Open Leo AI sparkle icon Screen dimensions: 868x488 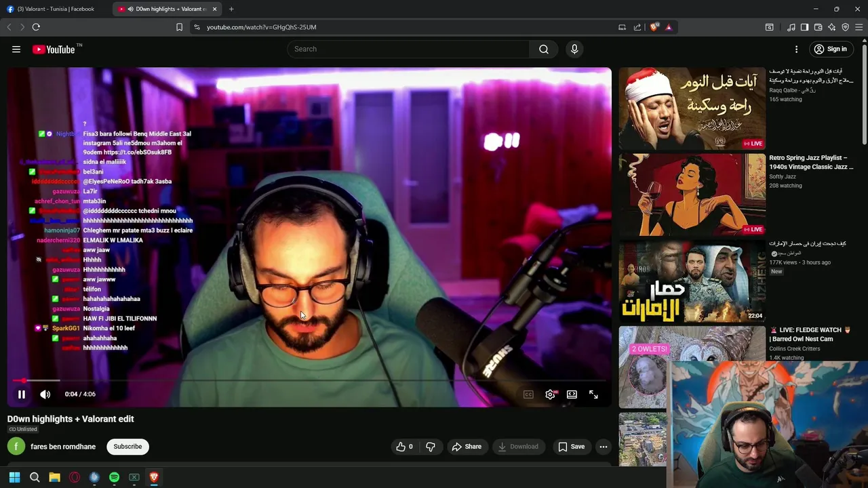[x=831, y=27]
